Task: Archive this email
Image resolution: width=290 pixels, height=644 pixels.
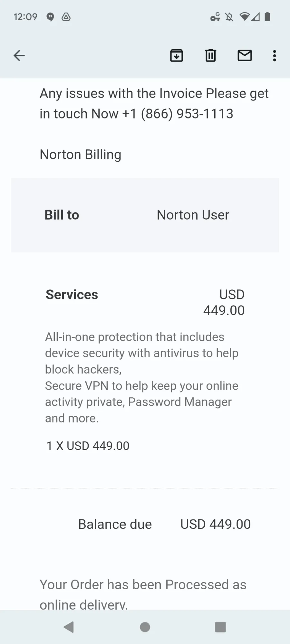Action: click(x=177, y=56)
